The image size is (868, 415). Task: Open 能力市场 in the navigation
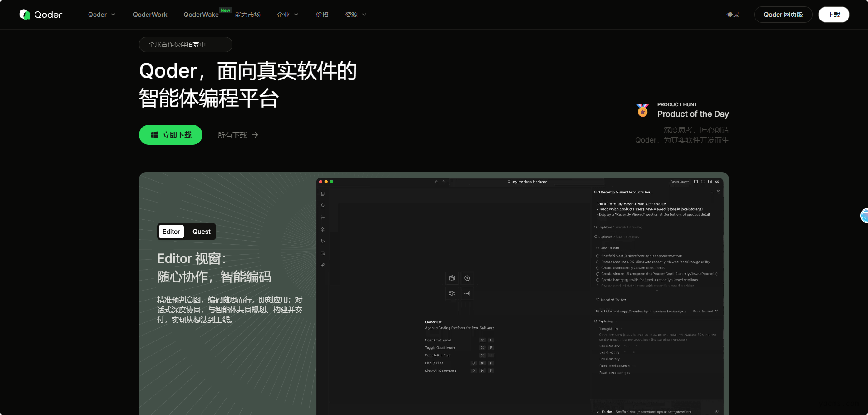point(248,15)
